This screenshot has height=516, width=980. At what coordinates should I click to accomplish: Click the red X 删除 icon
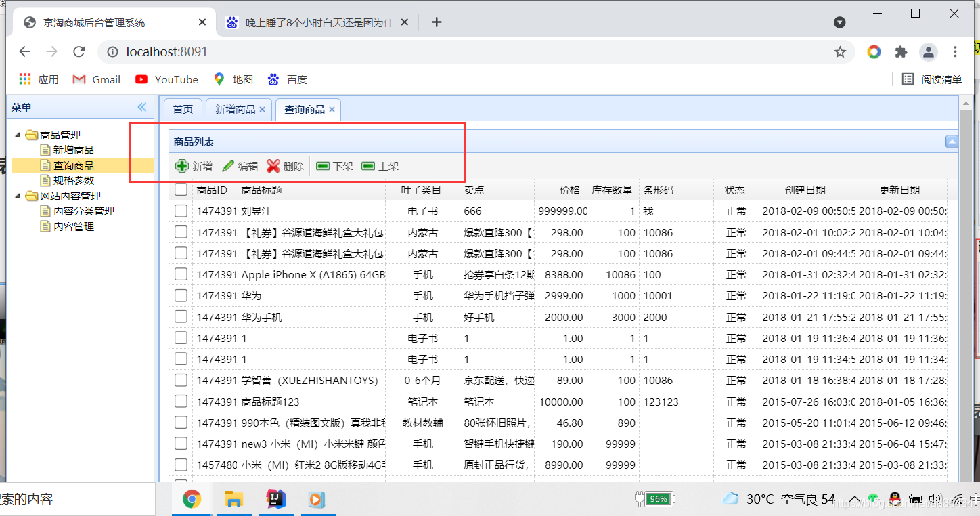pyautogui.click(x=273, y=166)
